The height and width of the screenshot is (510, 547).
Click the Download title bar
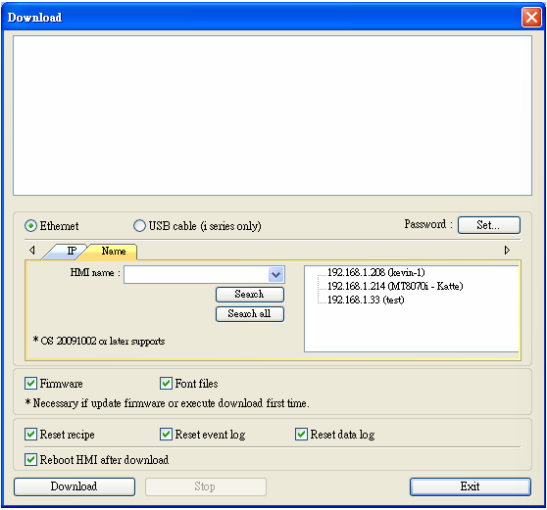[262, 17]
